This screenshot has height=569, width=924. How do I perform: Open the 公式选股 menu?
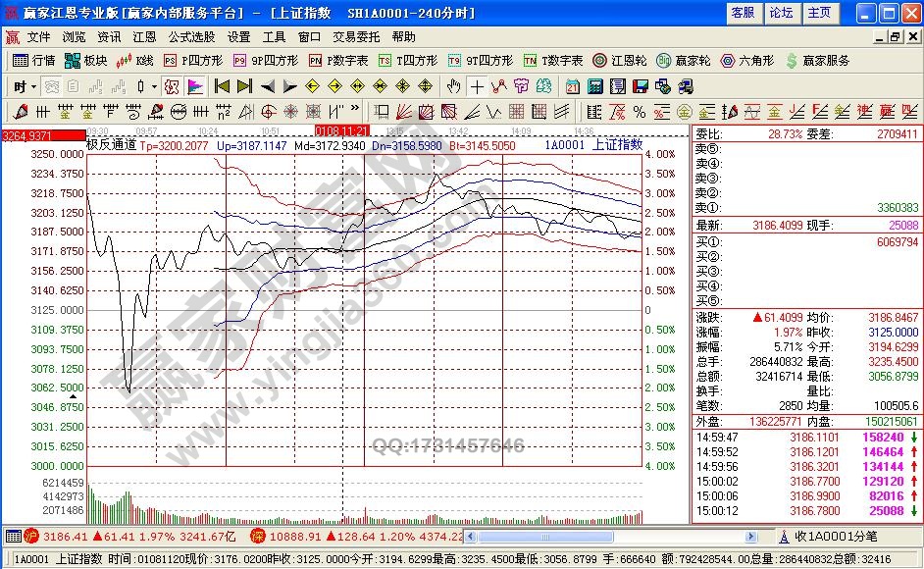(191, 36)
